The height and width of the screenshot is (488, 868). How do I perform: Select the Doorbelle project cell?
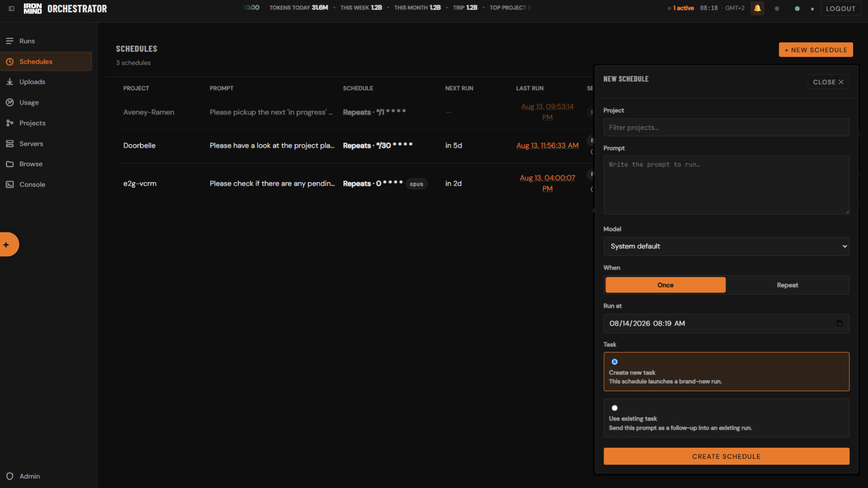coord(139,145)
